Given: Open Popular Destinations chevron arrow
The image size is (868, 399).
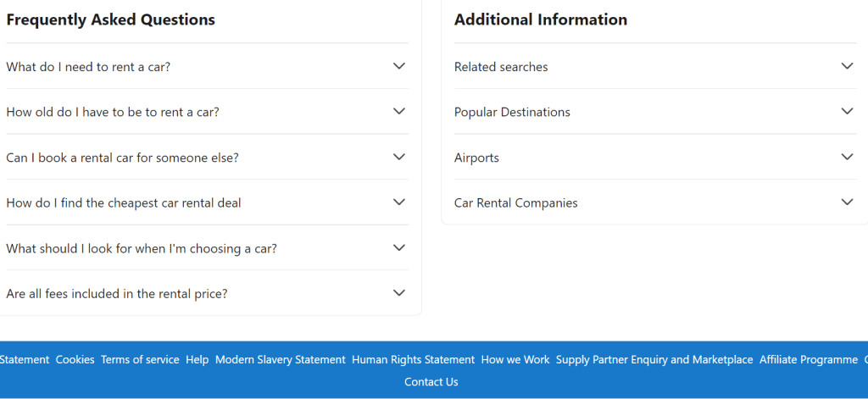Looking at the screenshot, I should (x=847, y=111).
